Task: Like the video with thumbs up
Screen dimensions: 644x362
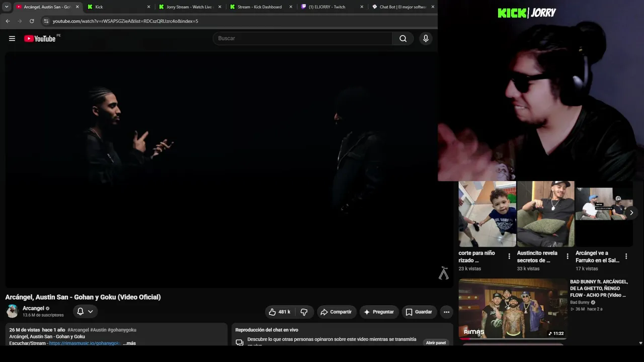Action: 280,312
